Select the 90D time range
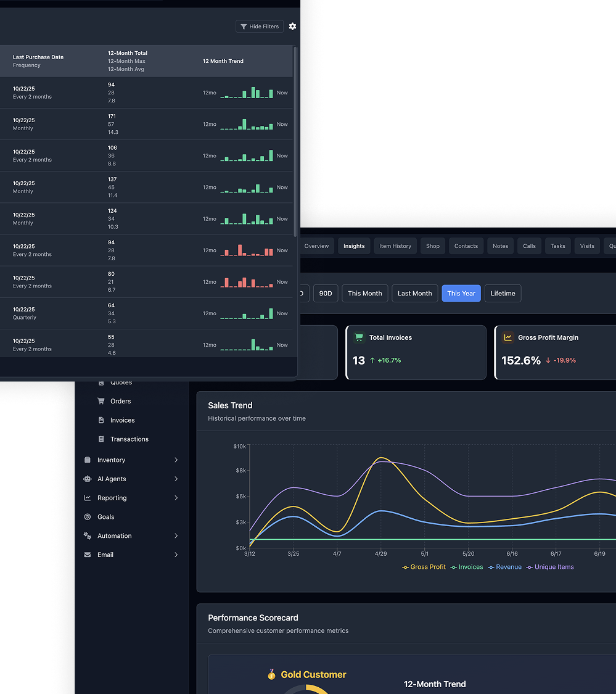 [326, 294]
